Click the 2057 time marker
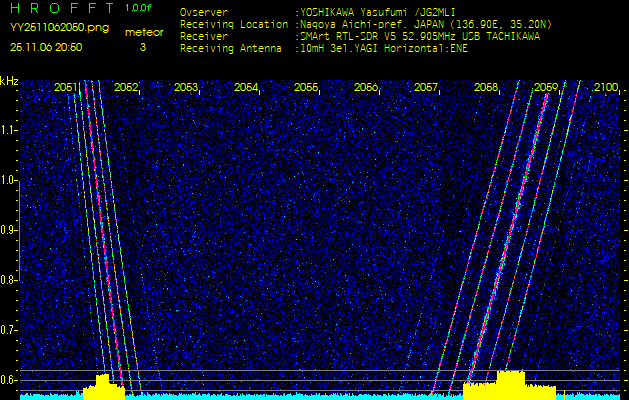629x400 pixels. (426, 88)
